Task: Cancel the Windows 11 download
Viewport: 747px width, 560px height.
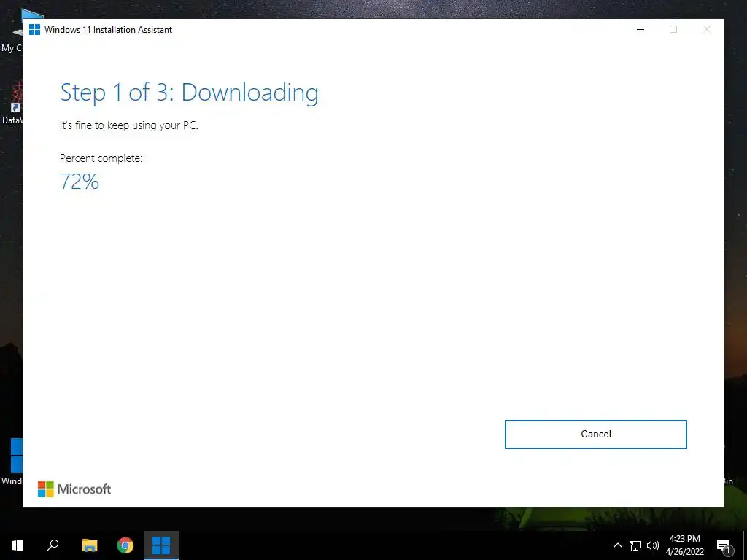Action: pos(595,435)
